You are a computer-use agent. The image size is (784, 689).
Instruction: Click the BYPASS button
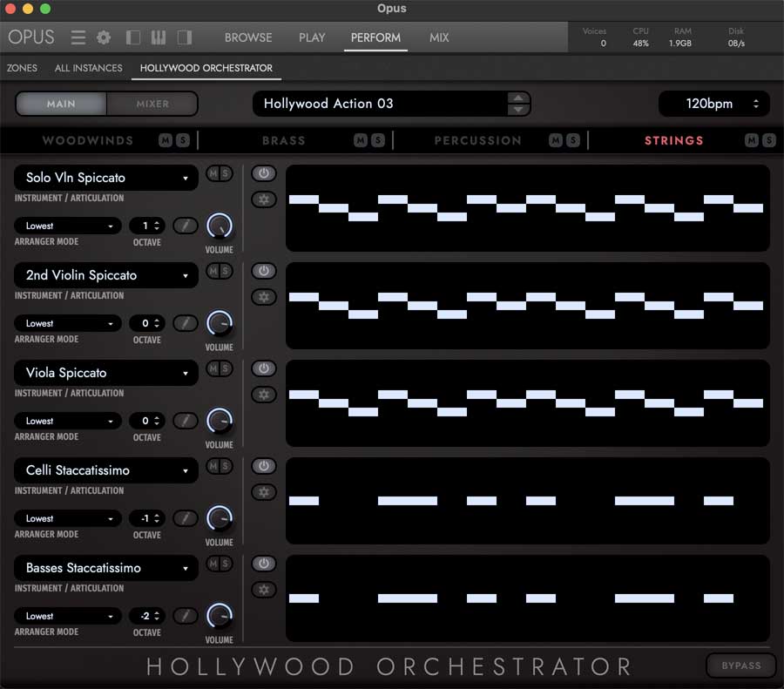741,665
